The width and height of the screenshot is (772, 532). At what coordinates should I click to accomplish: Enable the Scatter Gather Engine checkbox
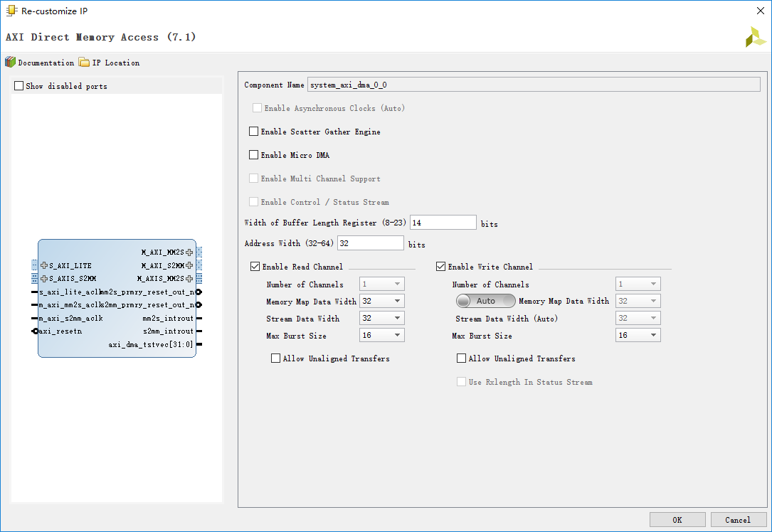pos(253,132)
